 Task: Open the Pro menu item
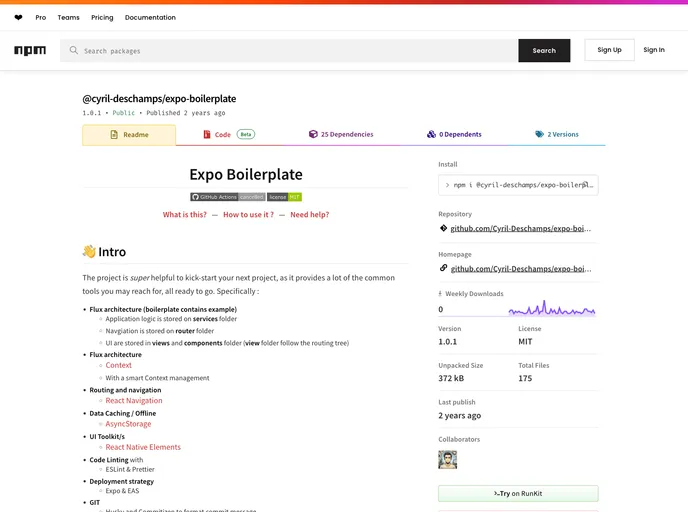pyautogui.click(x=41, y=18)
